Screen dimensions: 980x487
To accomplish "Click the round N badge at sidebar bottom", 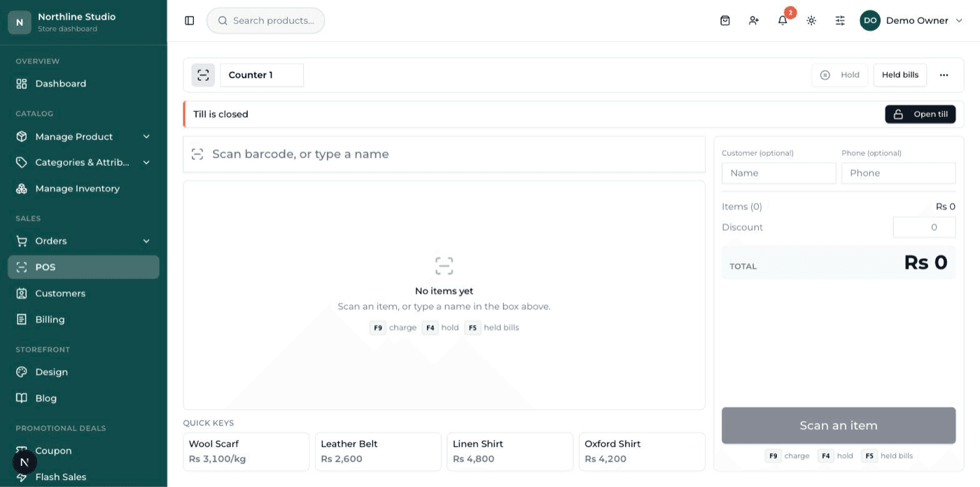I will (24, 462).
